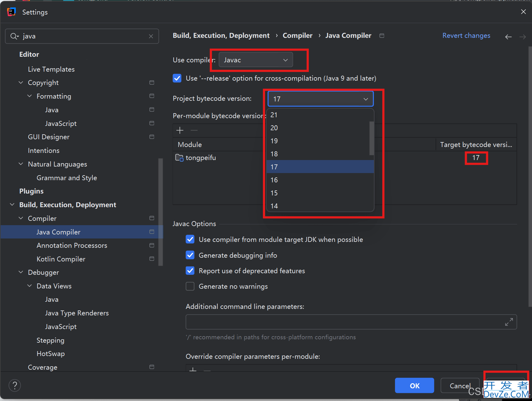Select Java Type Renderers item

click(77, 313)
